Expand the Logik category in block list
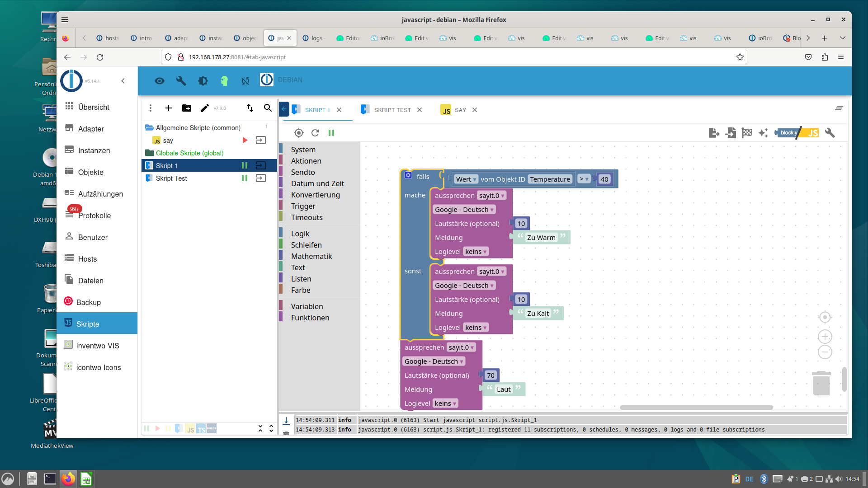This screenshot has height=488, width=868. (299, 233)
